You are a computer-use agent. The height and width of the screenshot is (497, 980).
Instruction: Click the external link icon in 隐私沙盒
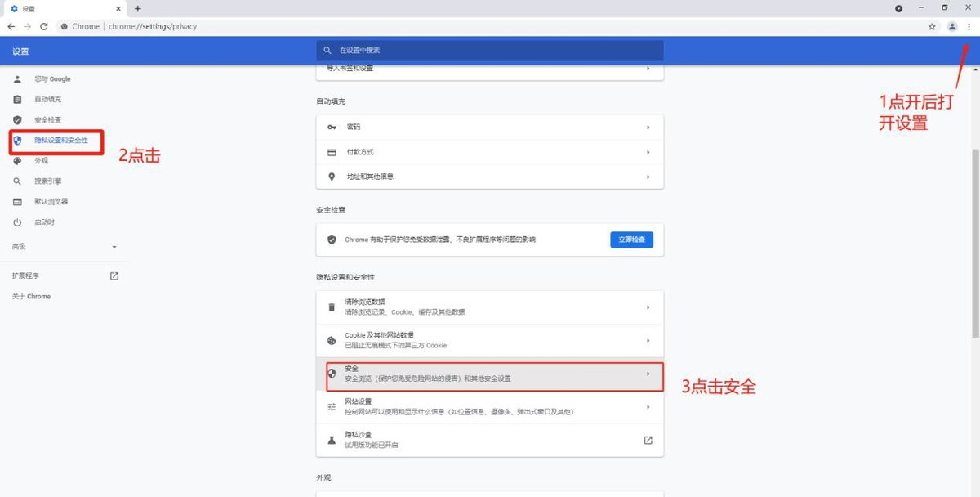(x=648, y=440)
